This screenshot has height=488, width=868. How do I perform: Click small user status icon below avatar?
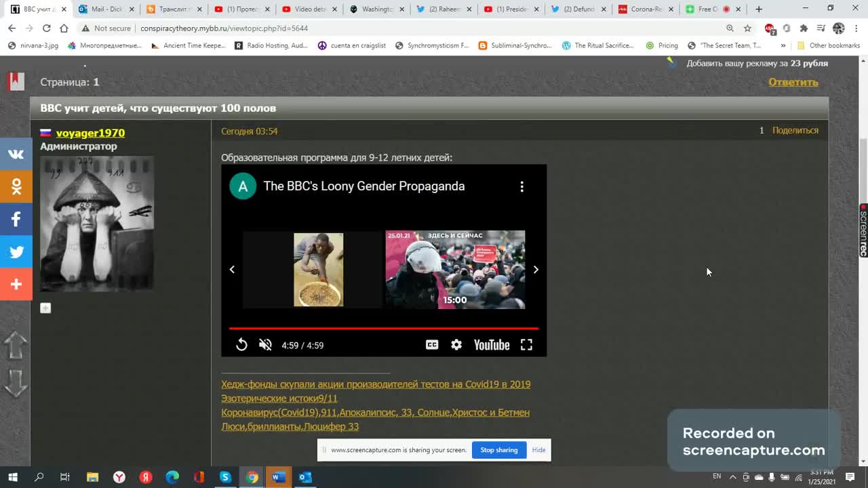coord(45,308)
